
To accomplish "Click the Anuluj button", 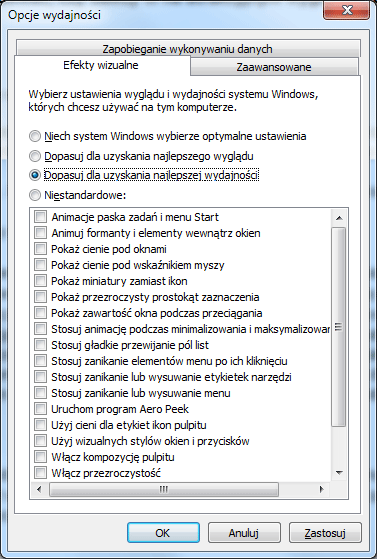I will 244,533.
